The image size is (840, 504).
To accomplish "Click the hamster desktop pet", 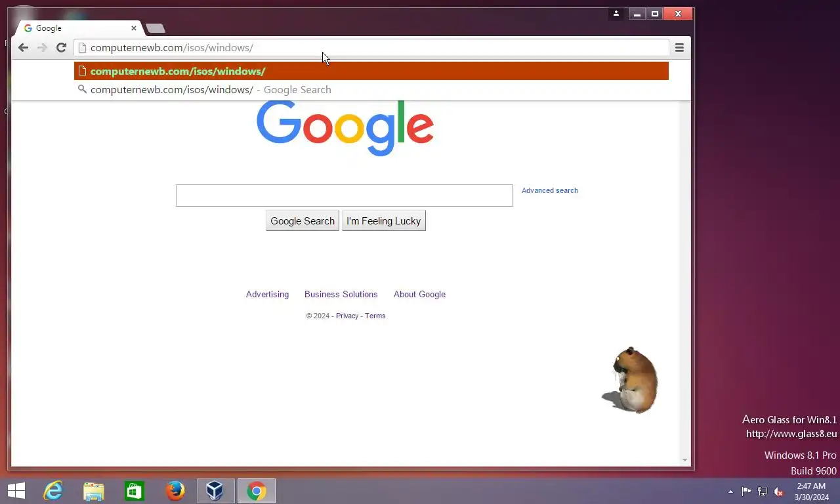I will 630,381.
